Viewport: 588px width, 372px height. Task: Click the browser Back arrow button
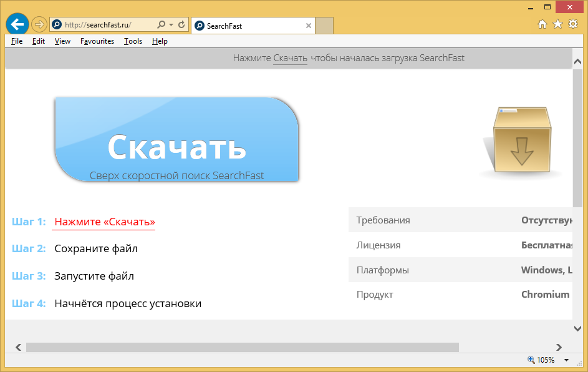click(17, 24)
